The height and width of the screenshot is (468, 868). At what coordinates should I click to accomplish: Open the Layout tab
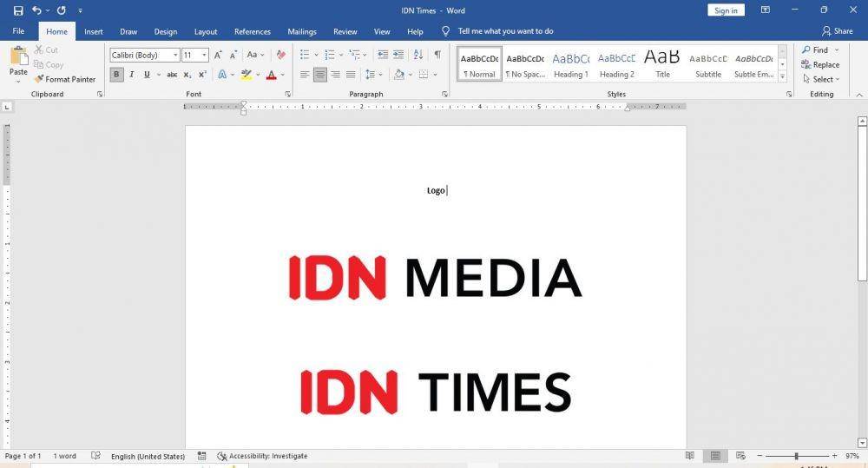pyautogui.click(x=206, y=31)
